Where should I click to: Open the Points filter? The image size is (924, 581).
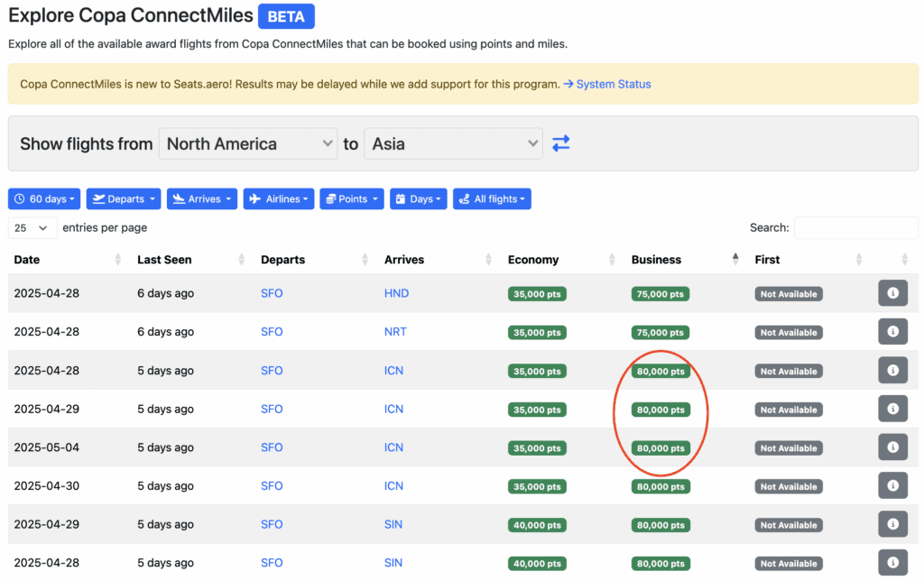[x=351, y=198]
